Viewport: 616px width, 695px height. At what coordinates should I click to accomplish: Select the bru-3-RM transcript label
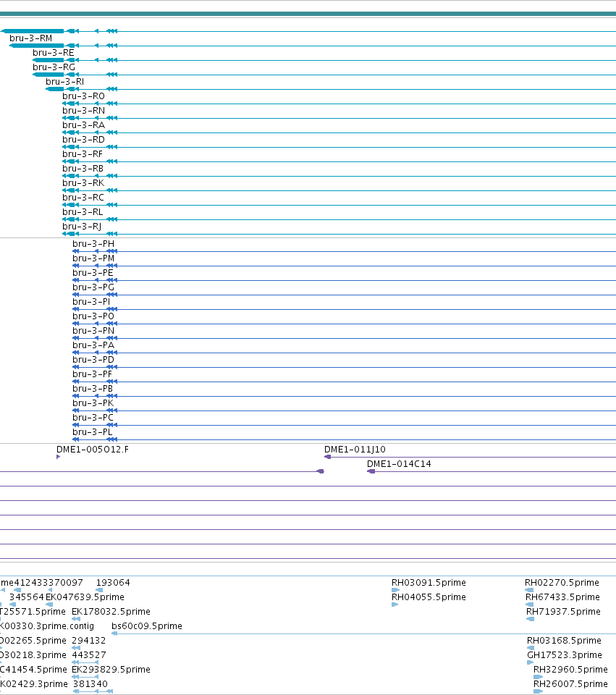[x=30, y=38]
